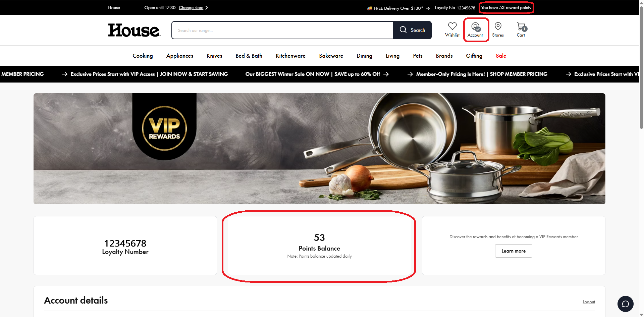Open the Pets menu
This screenshot has height=317, width=644.
[x=418, y=56]
